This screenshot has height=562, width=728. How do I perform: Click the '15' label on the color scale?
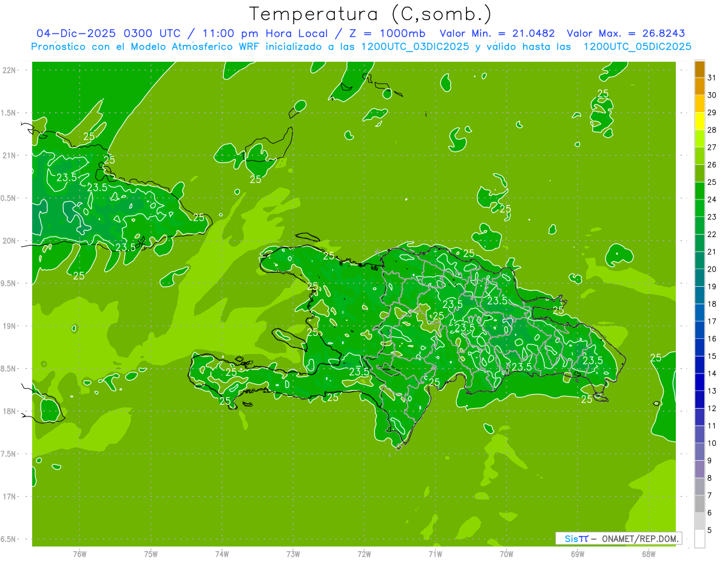(712, 356)
